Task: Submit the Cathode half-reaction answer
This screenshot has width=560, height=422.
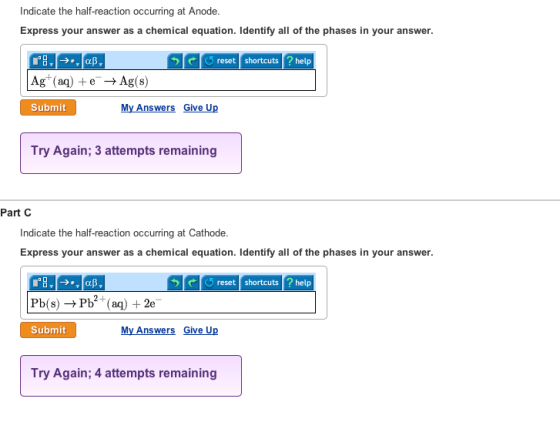Action: (x=48, y=330)
